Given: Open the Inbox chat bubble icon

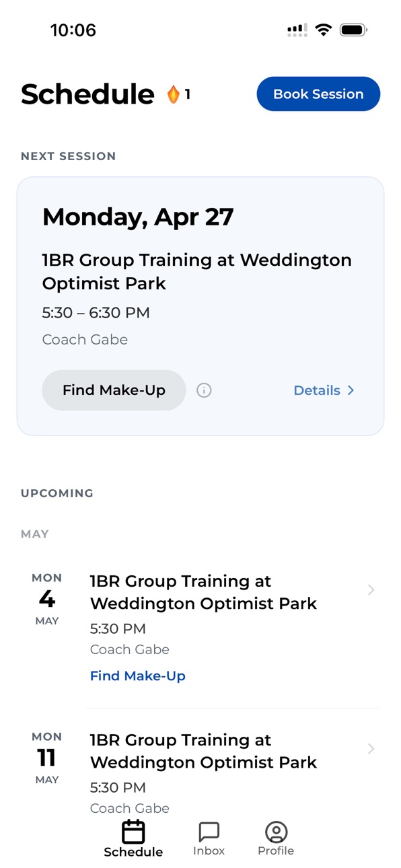Looking at the screenshot, I should 209,832.
